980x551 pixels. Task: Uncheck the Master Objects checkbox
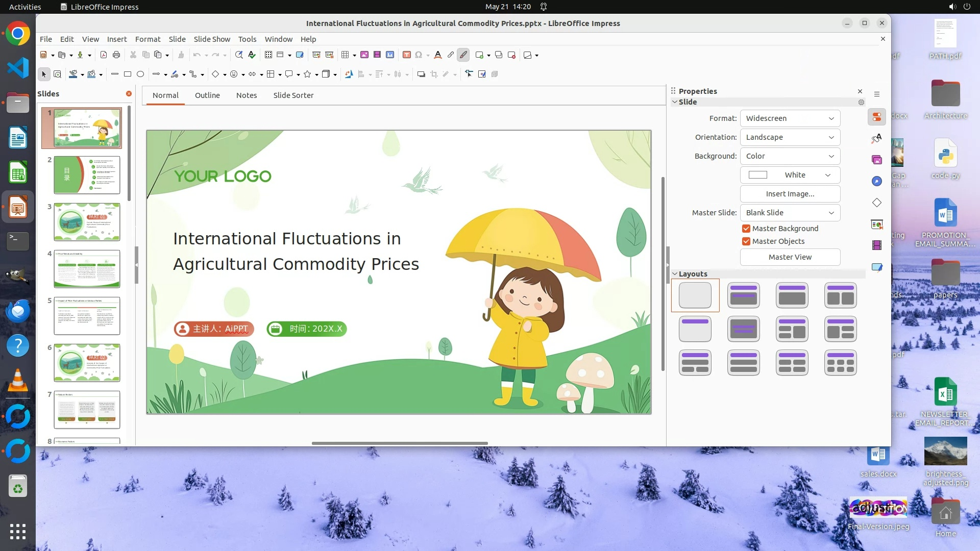pyautogui.click(x=746, y=241)
